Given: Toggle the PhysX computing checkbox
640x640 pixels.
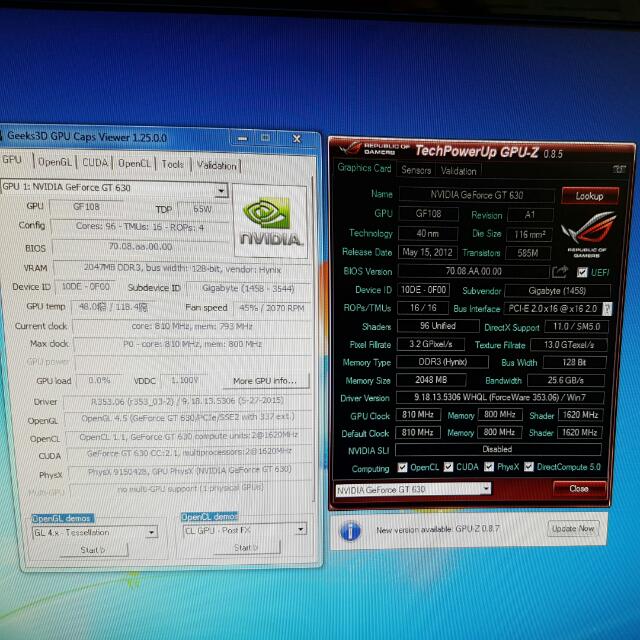Looking at the screenshot, I should click(489, 467).
